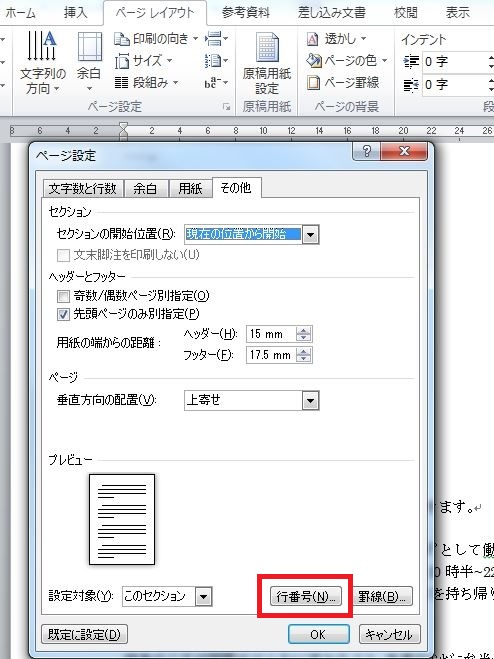The width and height of the screenshot is (494, 659).
Task: Open the 余白 margins gallery
Action: tap(89, 63)
